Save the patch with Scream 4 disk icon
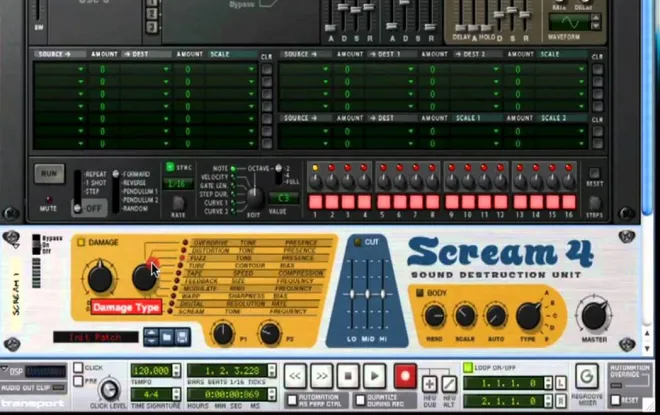 pyautogui.click(x=182, y=337)
